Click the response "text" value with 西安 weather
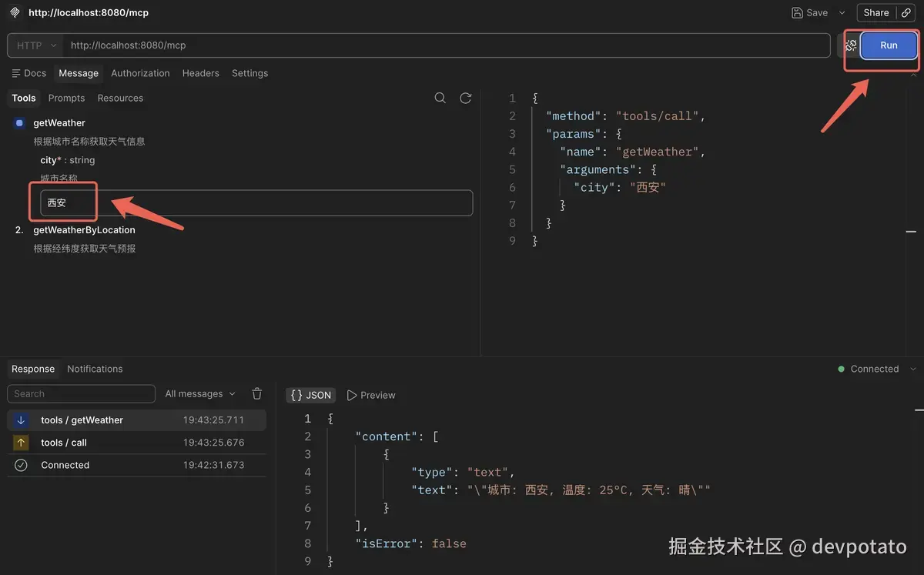924x575 pixels. pyautogui.click(x=589, y=490)
